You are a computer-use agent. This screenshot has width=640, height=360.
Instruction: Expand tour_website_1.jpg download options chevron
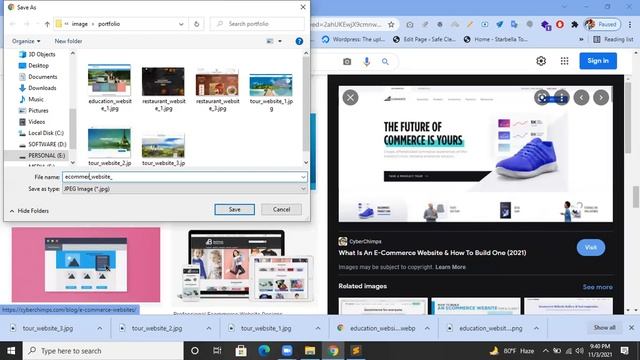[318, 328]
